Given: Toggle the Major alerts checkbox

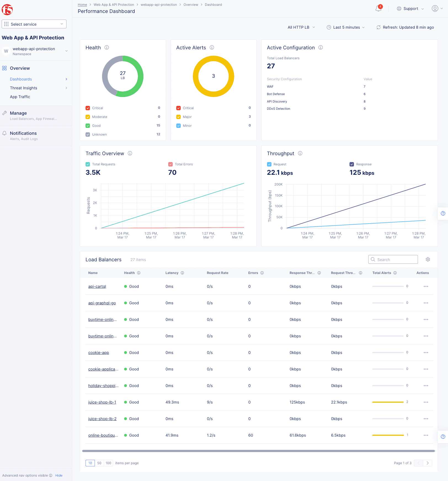Looking at the screenshot, I should 178,117.
